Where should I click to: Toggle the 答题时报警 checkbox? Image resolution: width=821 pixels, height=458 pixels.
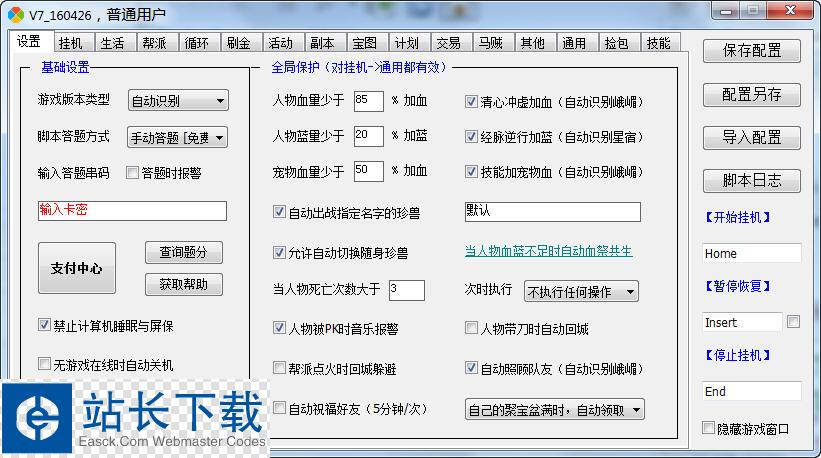pyautogui.click(x=132, y=172)
